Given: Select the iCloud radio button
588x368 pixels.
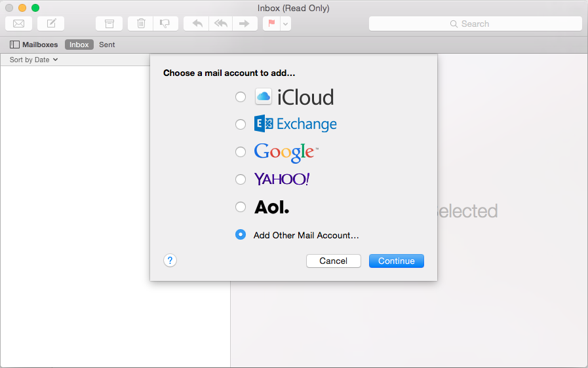Looking at the screenshot, I should tap(241, 97).
